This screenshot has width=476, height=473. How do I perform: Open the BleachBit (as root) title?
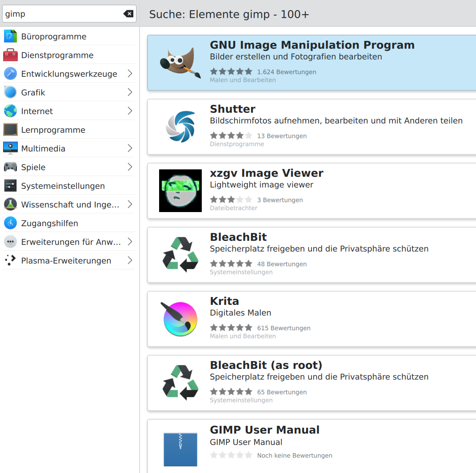click(266, 365)
